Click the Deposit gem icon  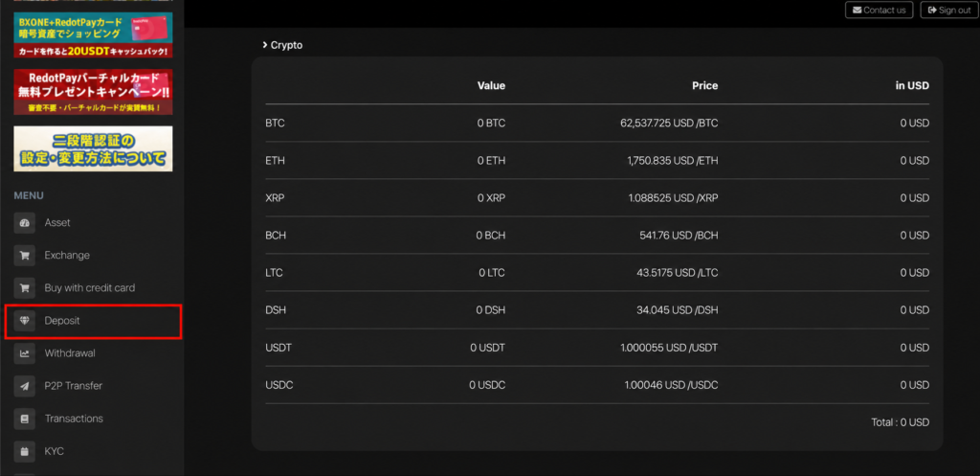(24, 320)
